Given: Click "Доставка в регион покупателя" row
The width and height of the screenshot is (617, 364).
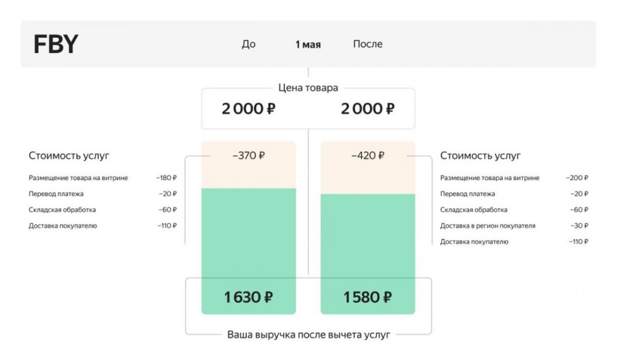Looking at the screenshot, I should (487, 226).
